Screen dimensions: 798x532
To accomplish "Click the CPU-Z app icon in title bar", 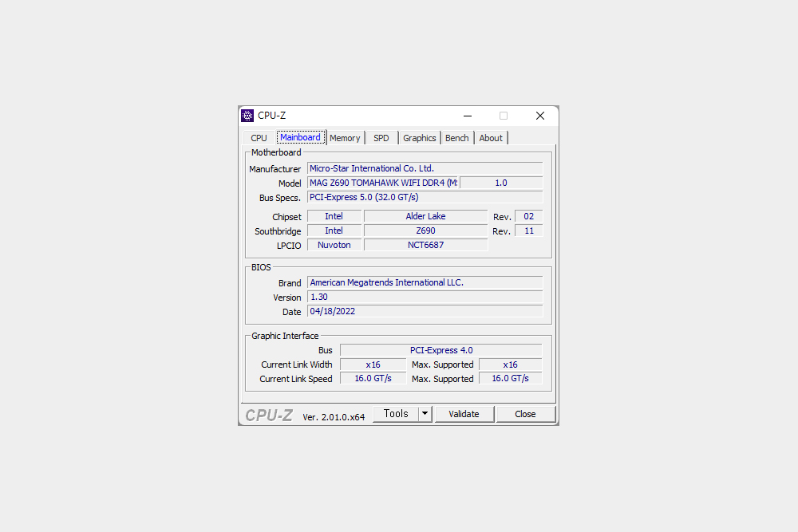I will click(247, 116).
